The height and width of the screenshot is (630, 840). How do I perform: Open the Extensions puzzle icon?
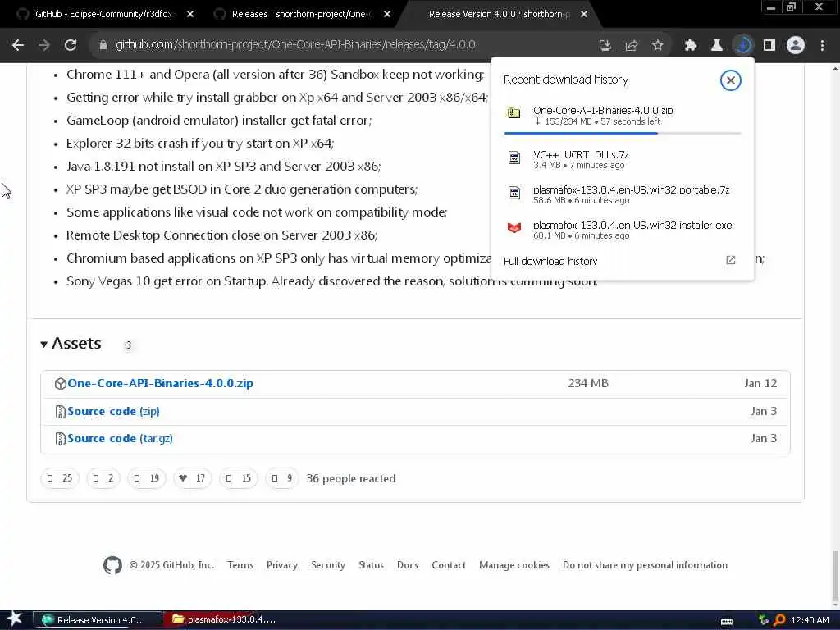coord(691,46)
